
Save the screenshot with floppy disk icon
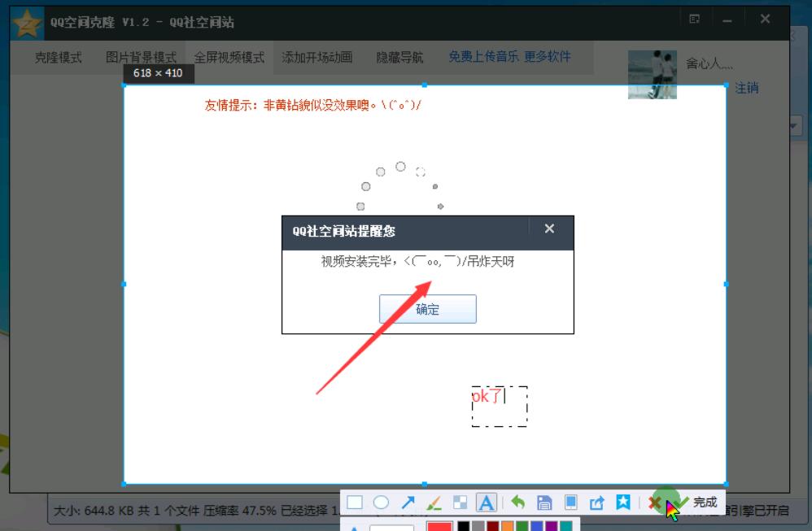pos(544,503)
